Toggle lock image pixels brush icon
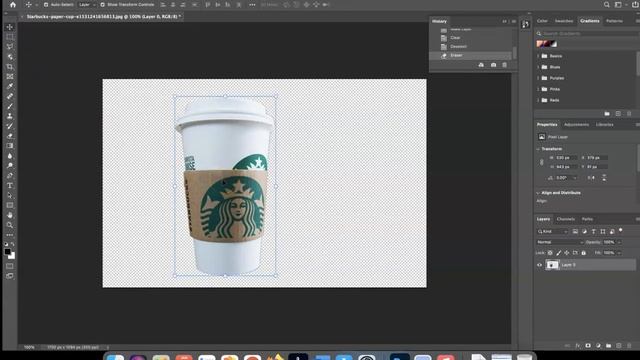The image size is (640, 360). (x=558, y=253)
